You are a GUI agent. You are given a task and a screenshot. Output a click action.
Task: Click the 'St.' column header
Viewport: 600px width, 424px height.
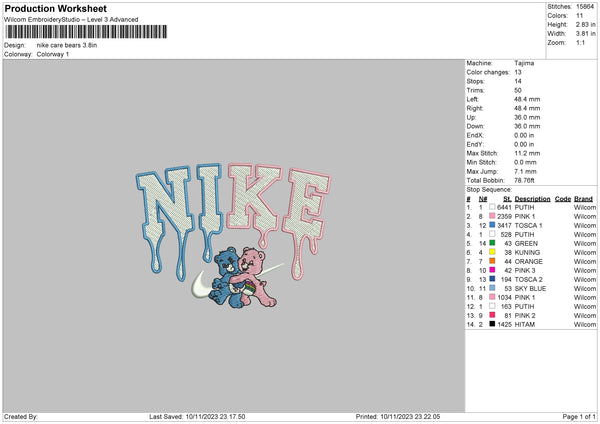click(x=507, y=199)
